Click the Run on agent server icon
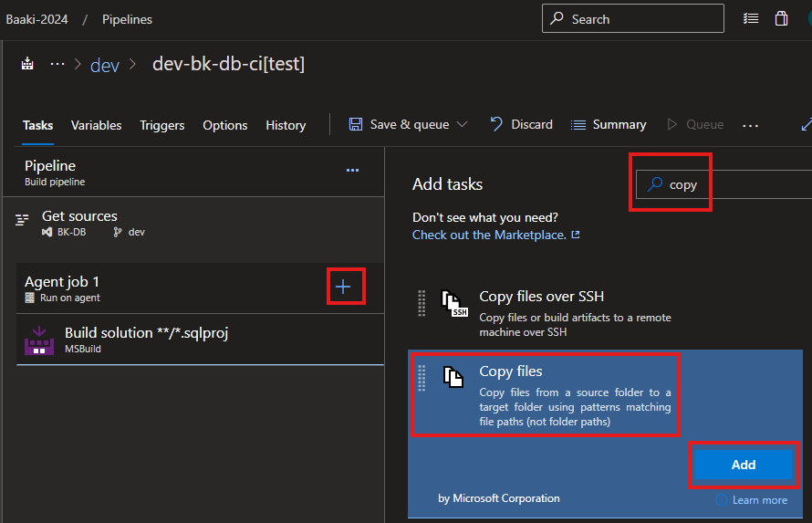The width and height of the screenshot is (812, 523). pos(30,298)
